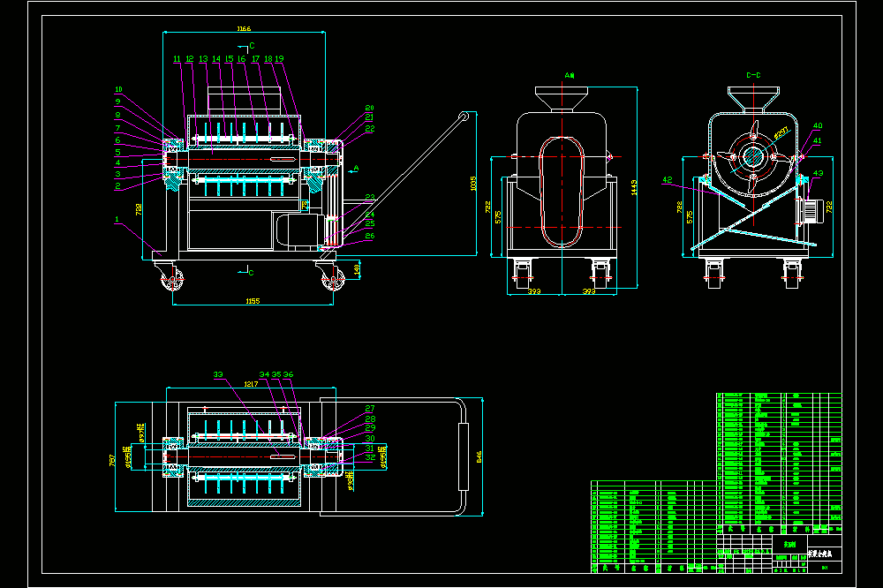This screenshot has width=883, height=588.
Task: Select part callout number 35
Action: coord(275,374)
